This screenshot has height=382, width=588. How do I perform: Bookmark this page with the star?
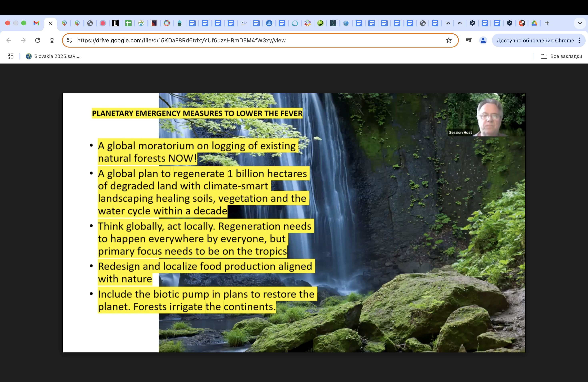449,41
